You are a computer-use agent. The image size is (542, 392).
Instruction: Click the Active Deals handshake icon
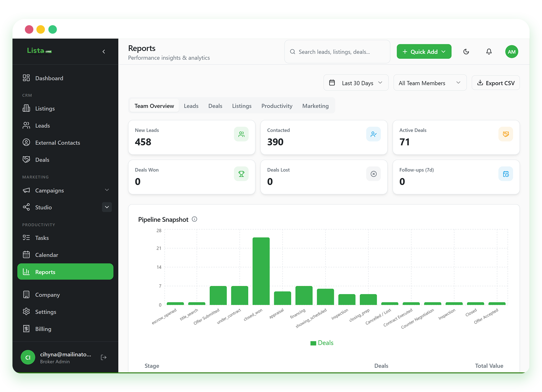[x=506, y=134]
